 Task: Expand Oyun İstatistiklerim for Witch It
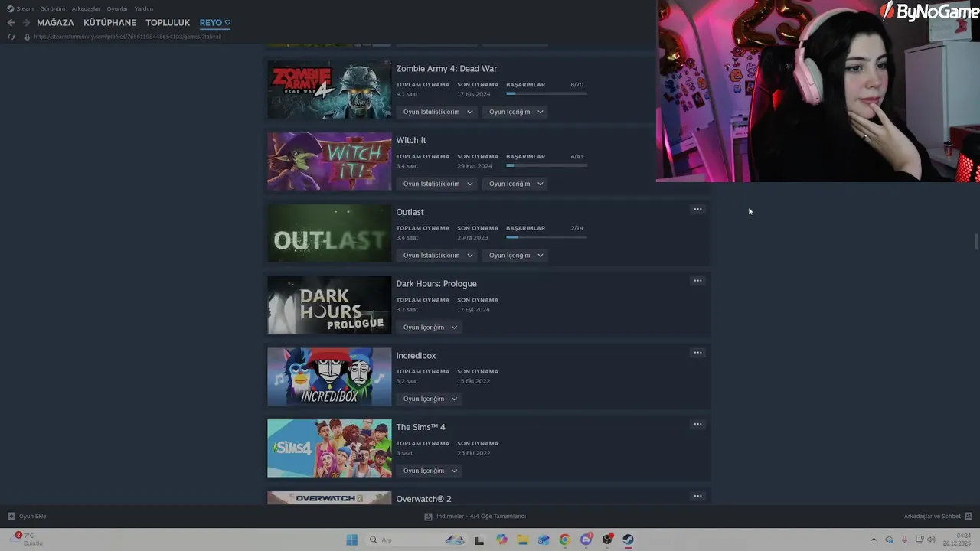(438, 184)
